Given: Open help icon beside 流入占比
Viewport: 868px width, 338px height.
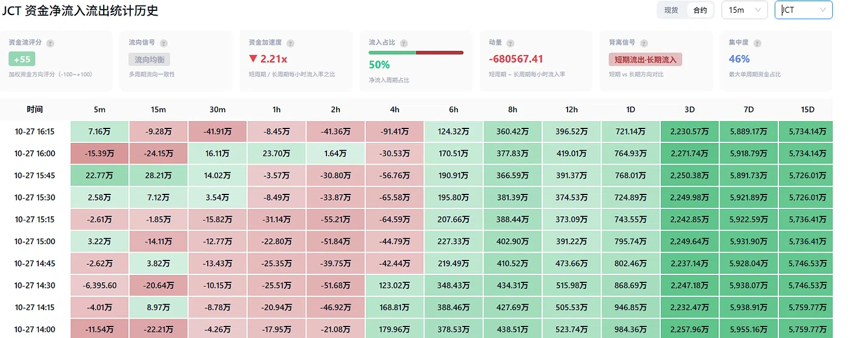Looking at the screenshot, I should (404, 43).
